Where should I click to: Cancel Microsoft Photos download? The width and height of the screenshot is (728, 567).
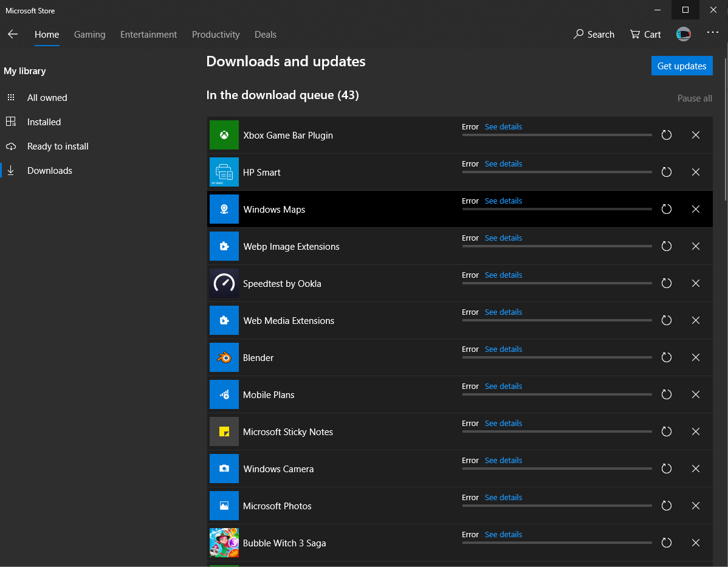pyautogui.click(x=696, y=506)
